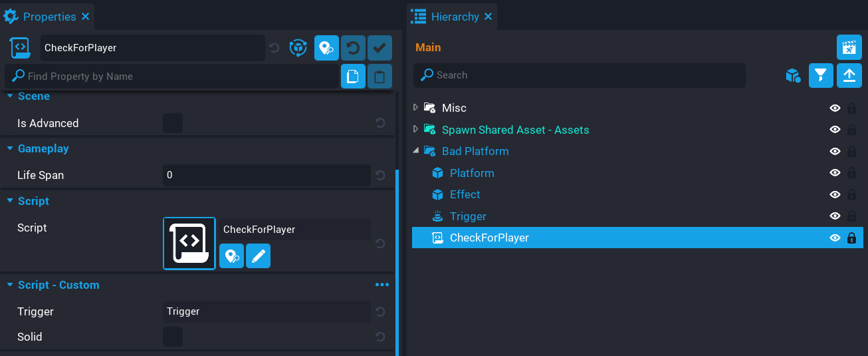The width and height of the screenshot is (868, 356).
Task: Reset the Life Span value
Action: point(380,176)
